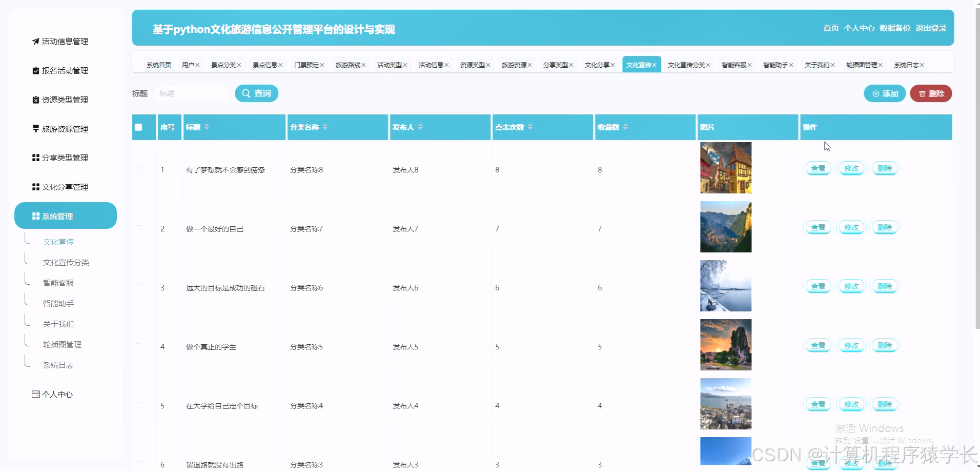Sort by 收藏数 column arrows
The height and width of the screenshot is (471, 980).
pos(625,127)
